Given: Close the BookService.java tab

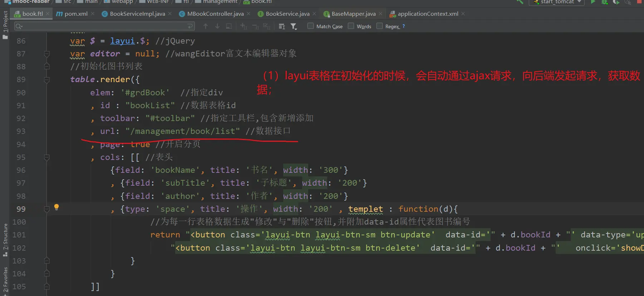Looking at the screenshot, I should 314,14.
